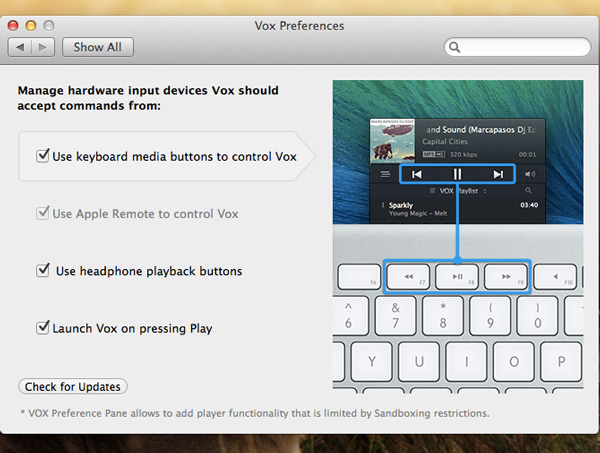Toggle headphone playback buttons checkbox
Image resolution: width=600 pixels, height=453 pixels.
(42, 270)
